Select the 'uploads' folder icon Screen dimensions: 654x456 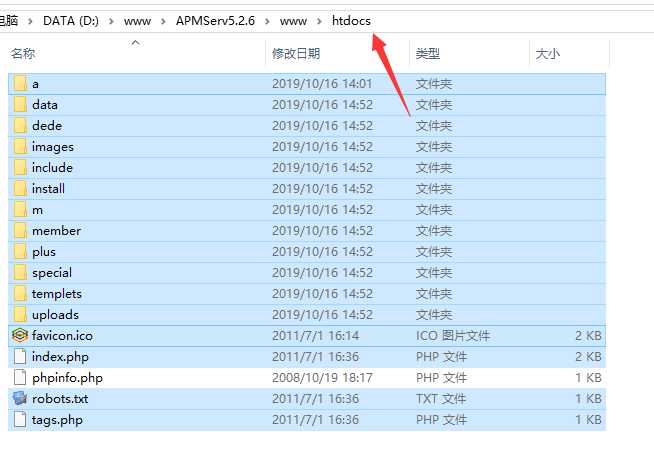pos(20,315)
